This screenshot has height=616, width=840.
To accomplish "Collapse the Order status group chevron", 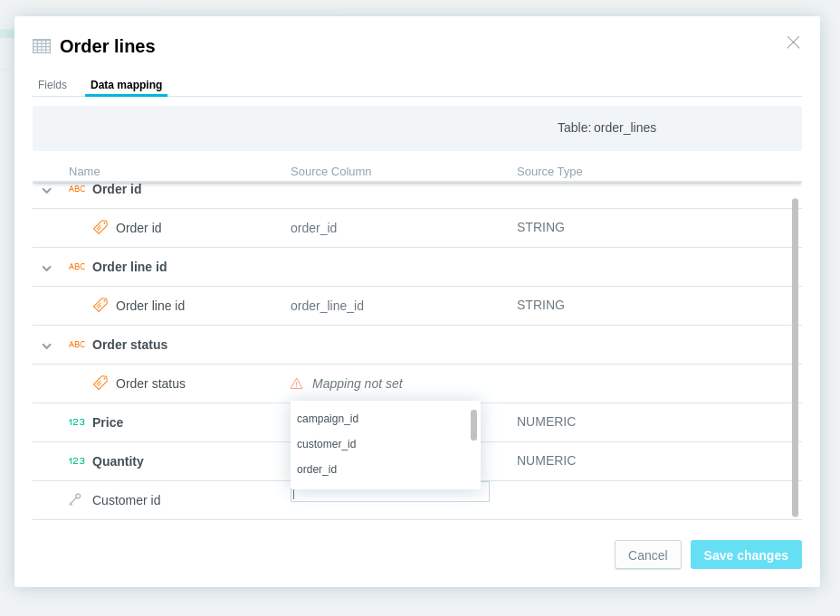I will 46,346.
